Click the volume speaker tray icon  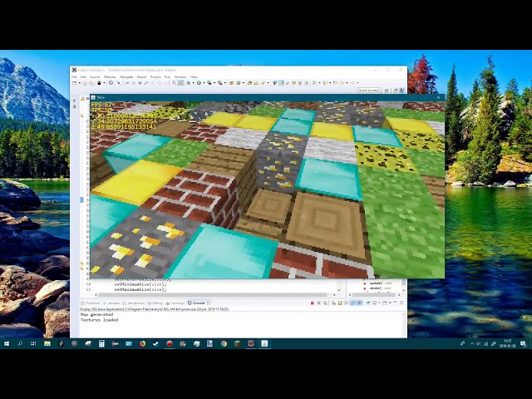coord(479,343)
